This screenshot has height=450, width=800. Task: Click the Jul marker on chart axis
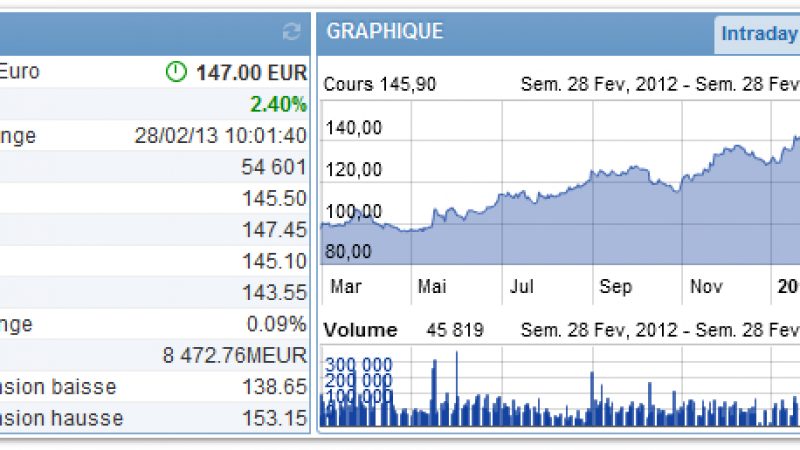[x=522, y=287]
